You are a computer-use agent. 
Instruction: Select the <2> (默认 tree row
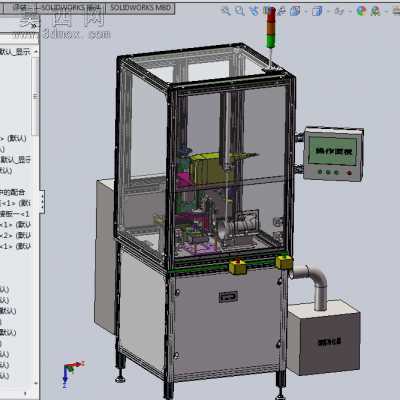(x=15, y=235)
